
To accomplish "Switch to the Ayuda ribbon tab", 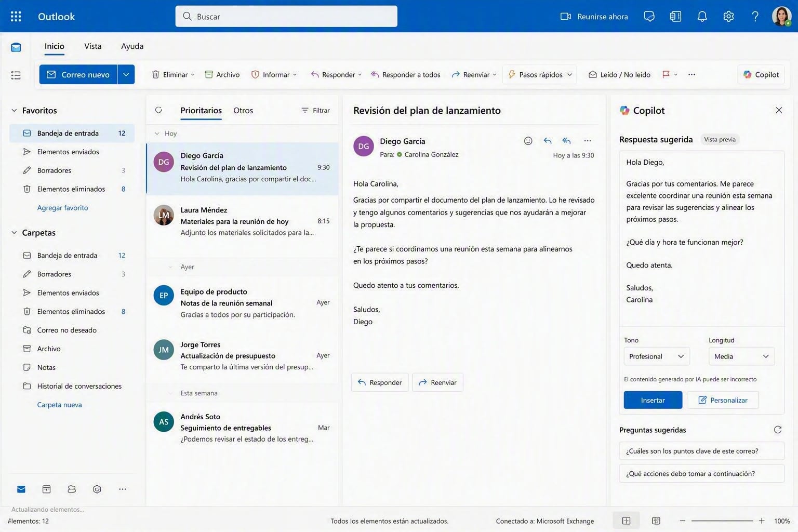I will [132, 46].
